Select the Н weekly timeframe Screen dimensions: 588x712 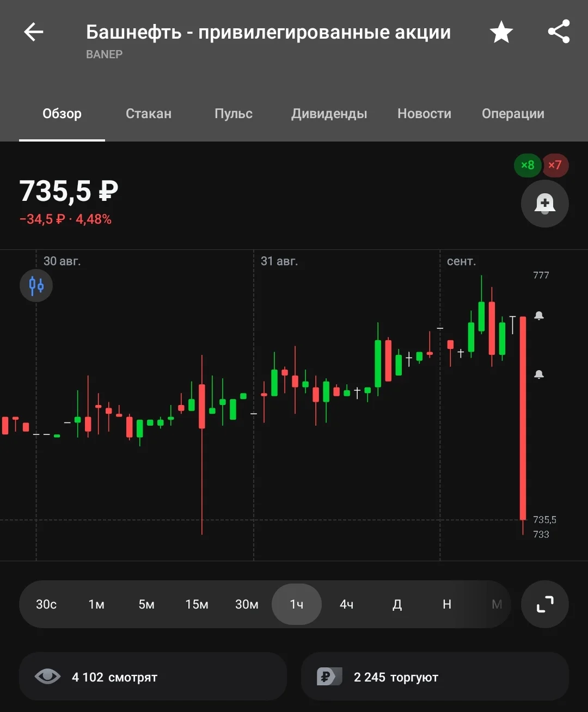coord(447,604)
